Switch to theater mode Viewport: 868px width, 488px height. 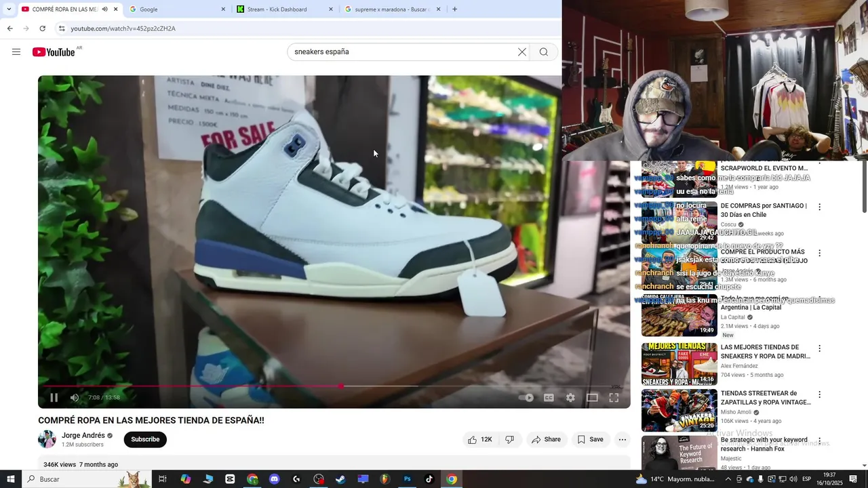pyautogui.click(x=592, y=398)
